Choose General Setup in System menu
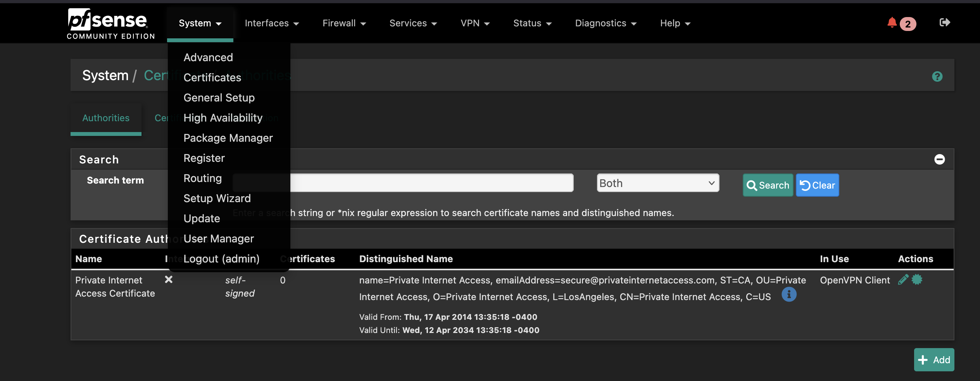 pos(219,98)
